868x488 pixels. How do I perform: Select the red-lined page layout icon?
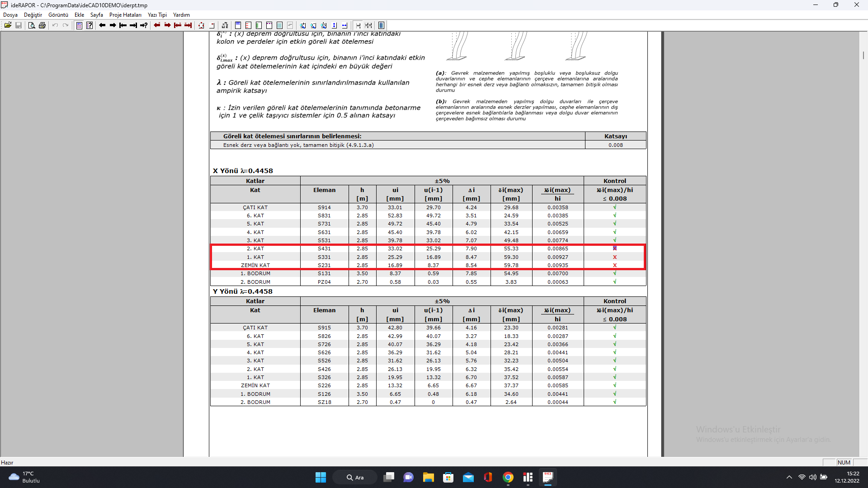248,25
